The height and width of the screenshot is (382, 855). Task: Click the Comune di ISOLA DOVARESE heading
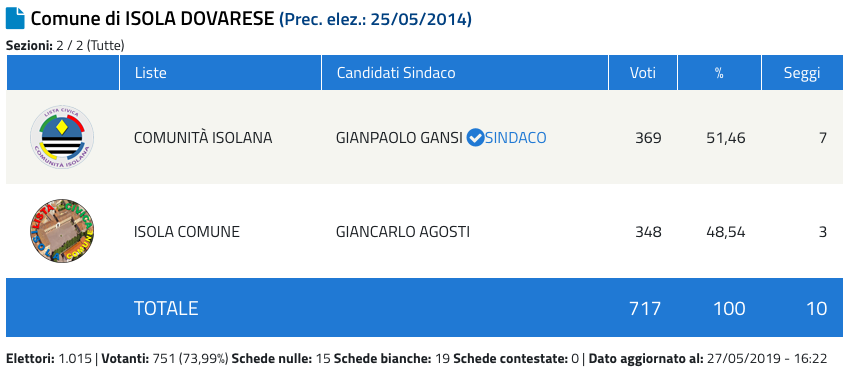point(152,19)
